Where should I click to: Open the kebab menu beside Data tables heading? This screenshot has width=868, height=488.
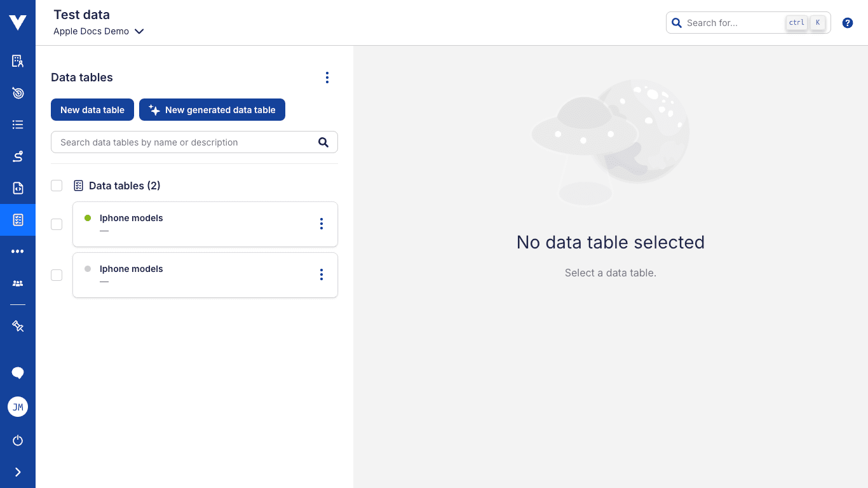[327, 77]
